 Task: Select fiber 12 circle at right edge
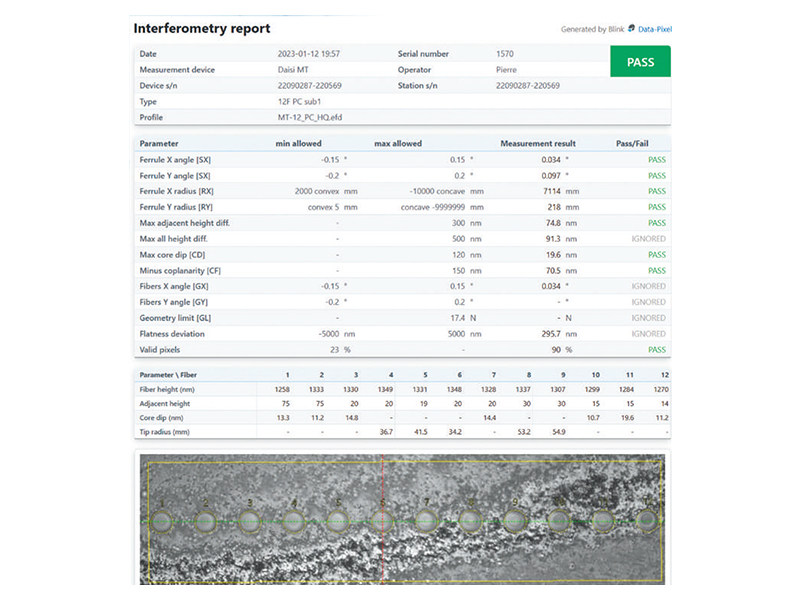(647, 520)
